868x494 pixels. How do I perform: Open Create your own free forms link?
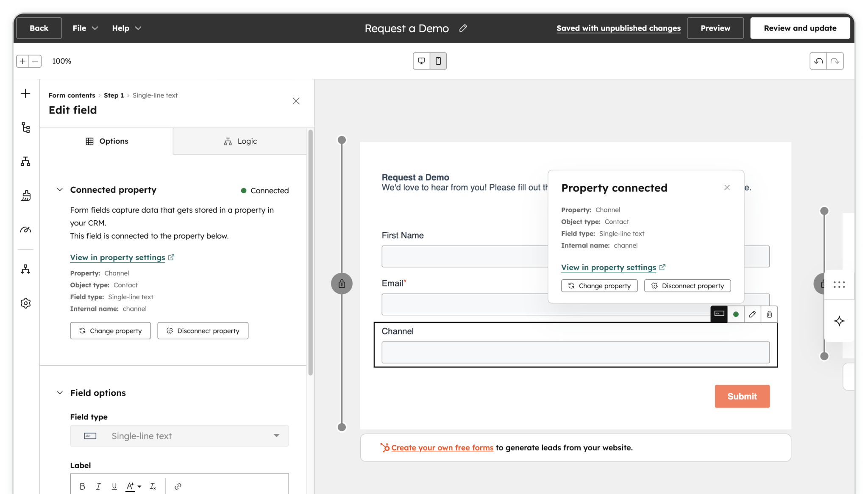click(442, 448)
